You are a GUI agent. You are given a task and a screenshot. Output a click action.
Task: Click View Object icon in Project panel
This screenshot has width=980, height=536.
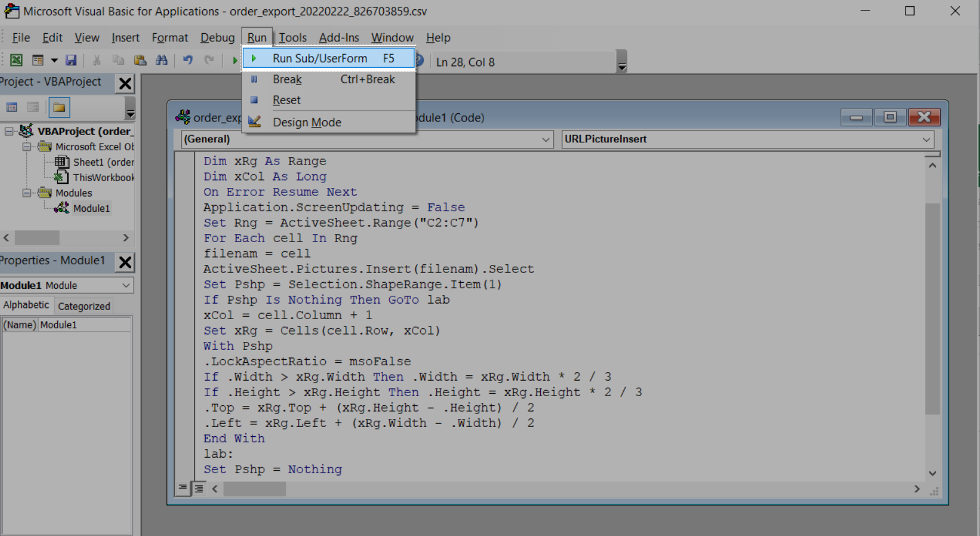click(33, 107)
